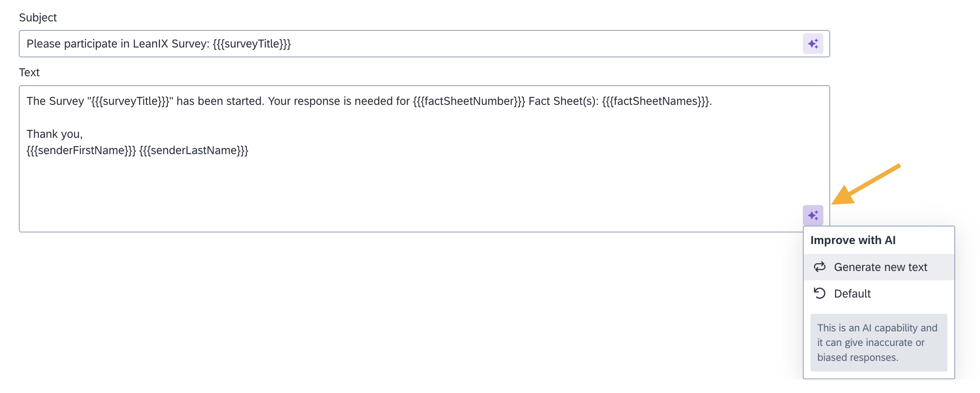The height and width of the screenshot is (393, 980).
Task: Click the AI sparkle icon in Text area
Action: coord(813,215)
